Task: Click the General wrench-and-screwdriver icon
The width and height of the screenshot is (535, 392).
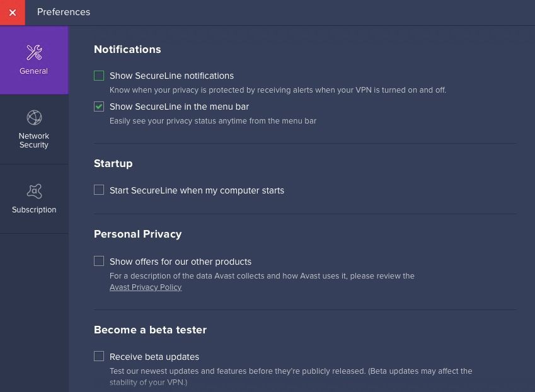Action: (x=34, y=52)
